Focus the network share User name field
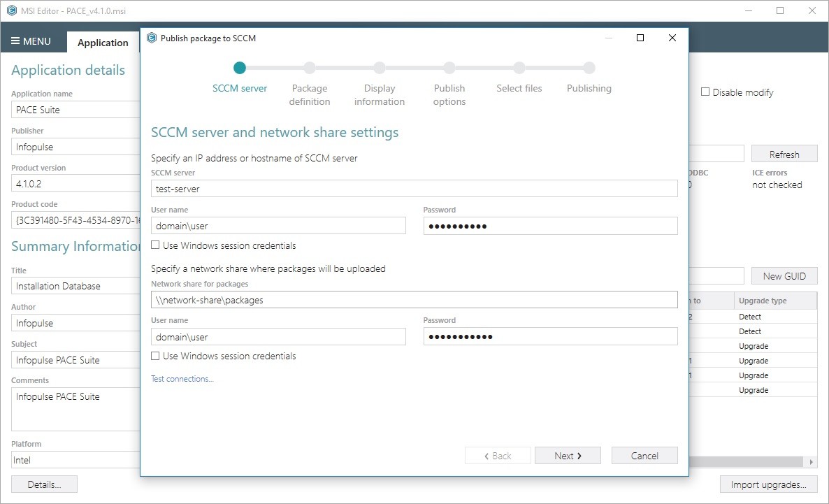 pyautogui.click(x=278, y=336)
